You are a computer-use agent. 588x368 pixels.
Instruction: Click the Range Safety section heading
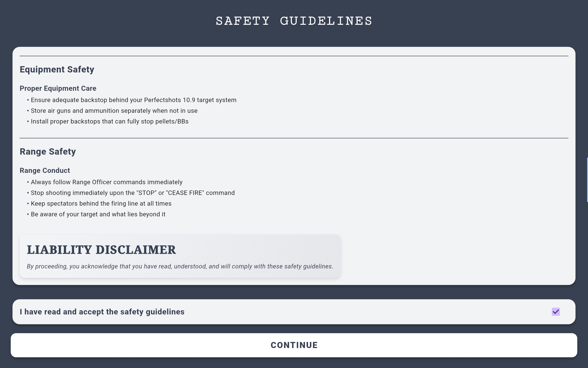[x=48, y=151]
